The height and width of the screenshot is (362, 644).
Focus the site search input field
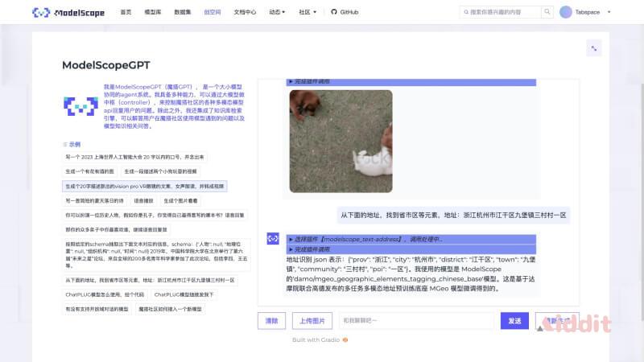pyautogui.click(x=500, y=12)
